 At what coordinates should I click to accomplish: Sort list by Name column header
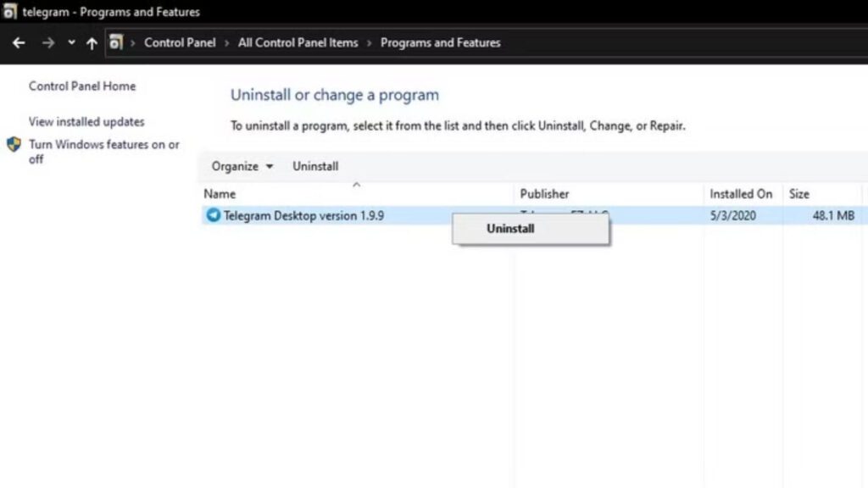pyautogui.click(x=220, y=194)
